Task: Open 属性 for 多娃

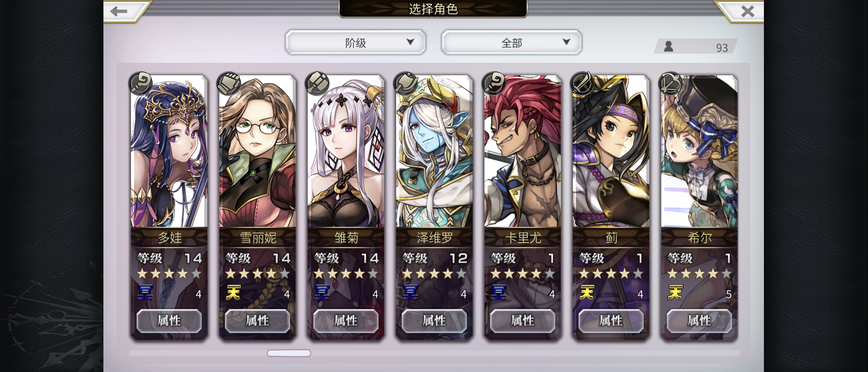Action: (x=169, y=320)
